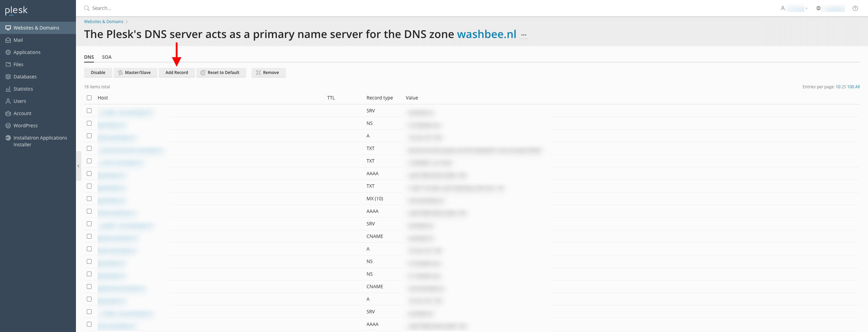Select the DNS tab
Image resolution: width=868 pixels, height=332 pixels.
click(89, 57)
